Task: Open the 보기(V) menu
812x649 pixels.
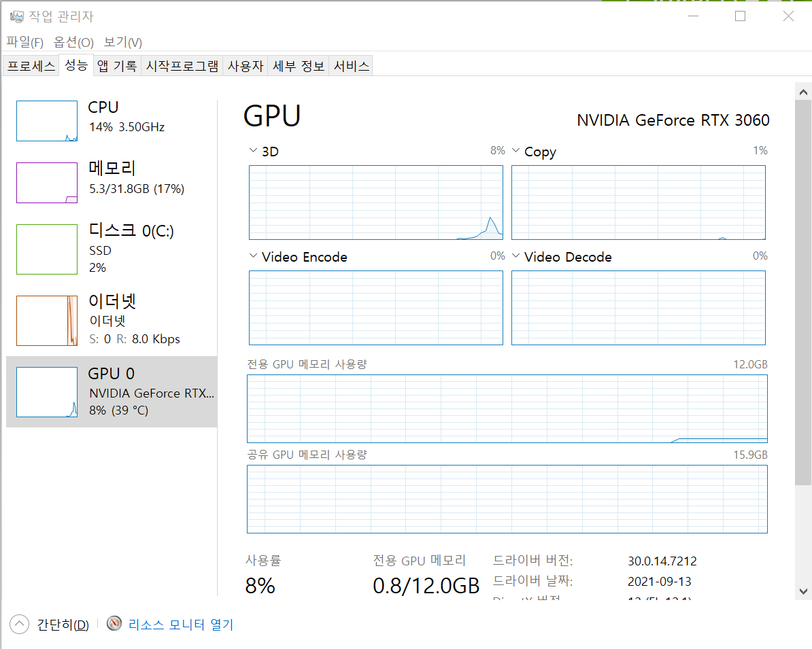Action: pos(122,42)
